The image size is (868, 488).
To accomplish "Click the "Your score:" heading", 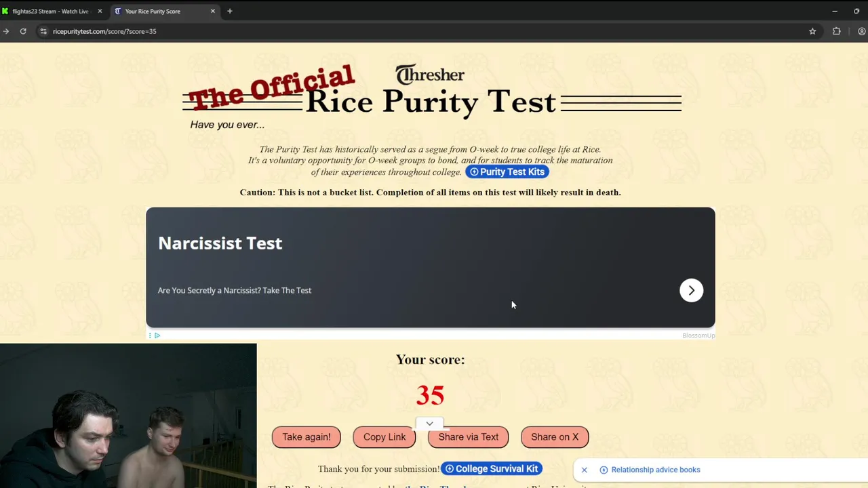I will [431, 360].
